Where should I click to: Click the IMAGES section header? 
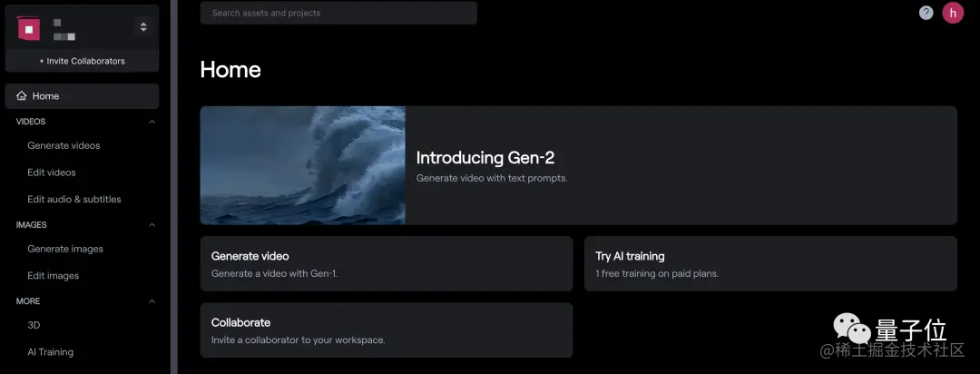pyautogui.click(x=31, y=224)
